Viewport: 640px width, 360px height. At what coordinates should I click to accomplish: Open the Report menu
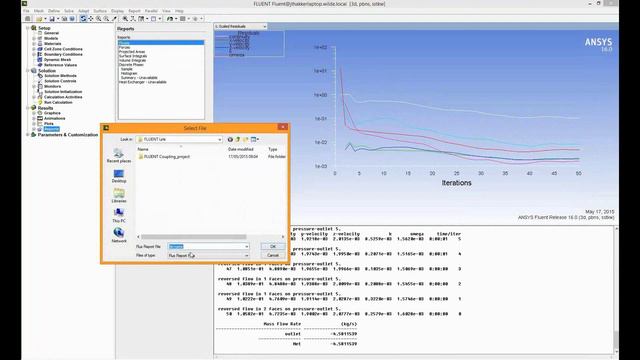tap(134, 11)
